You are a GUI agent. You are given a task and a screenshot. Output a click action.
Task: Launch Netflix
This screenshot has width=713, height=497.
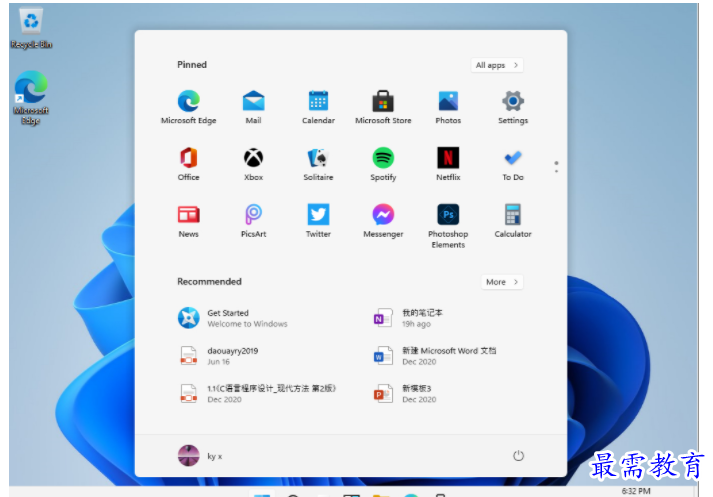click(448, 164)
